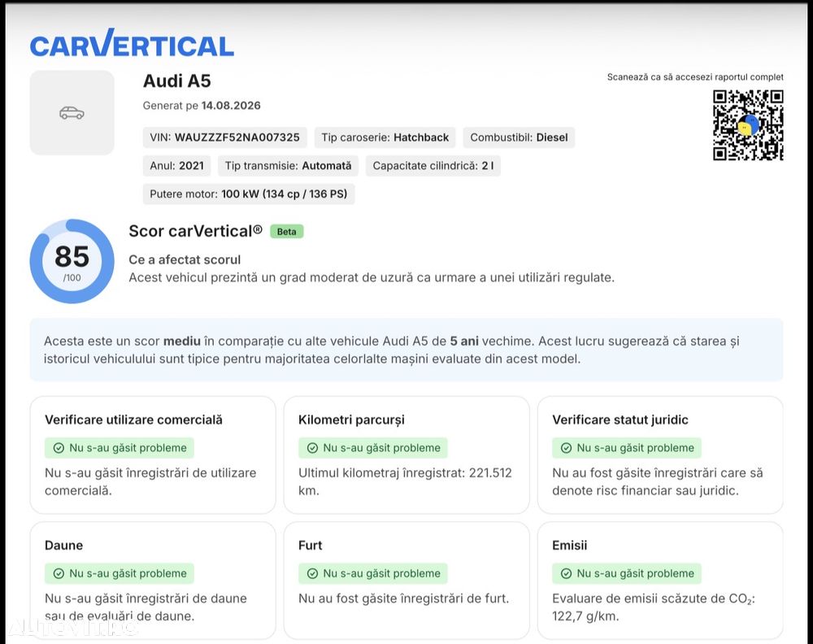Click the Putere motor 100 kW chip

tap(248, 194)
